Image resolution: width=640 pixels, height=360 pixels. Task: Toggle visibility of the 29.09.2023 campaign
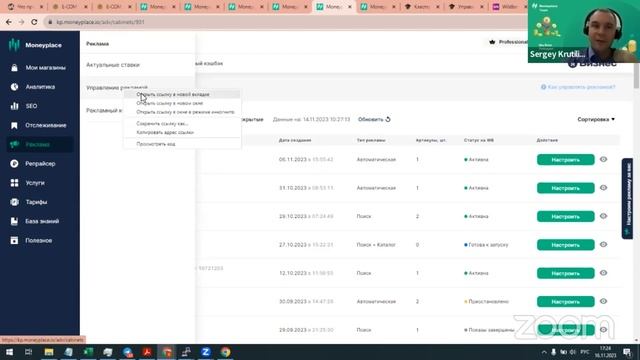603,330
